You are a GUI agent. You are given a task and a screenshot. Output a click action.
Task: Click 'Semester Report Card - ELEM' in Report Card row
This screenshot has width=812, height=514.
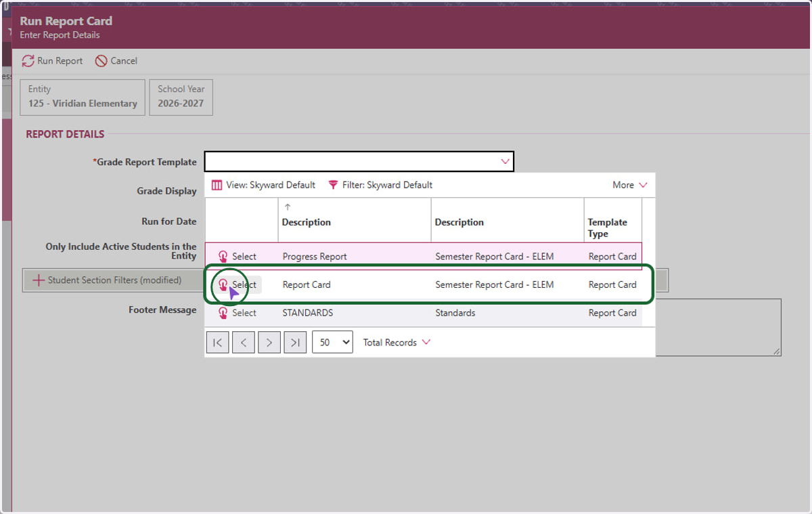click(495, 285)
